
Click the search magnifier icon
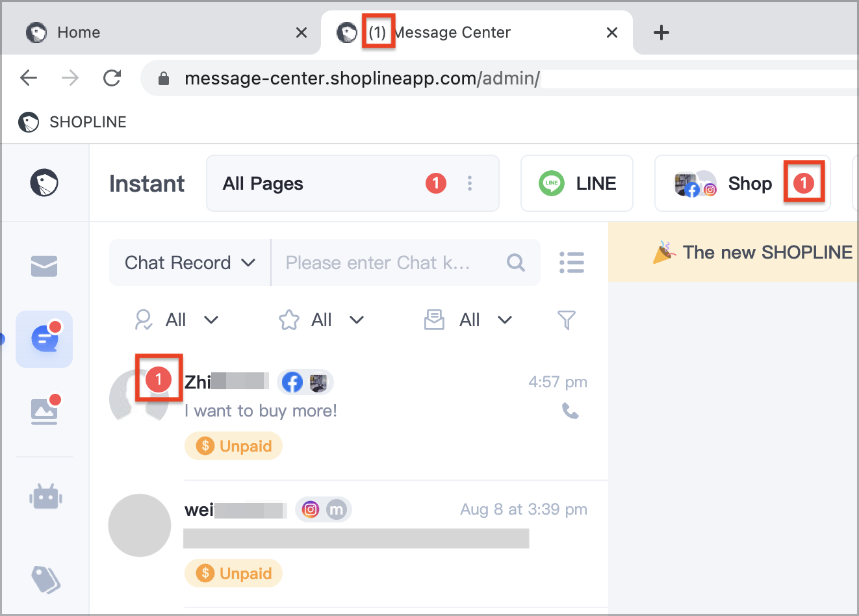(516, 263)
